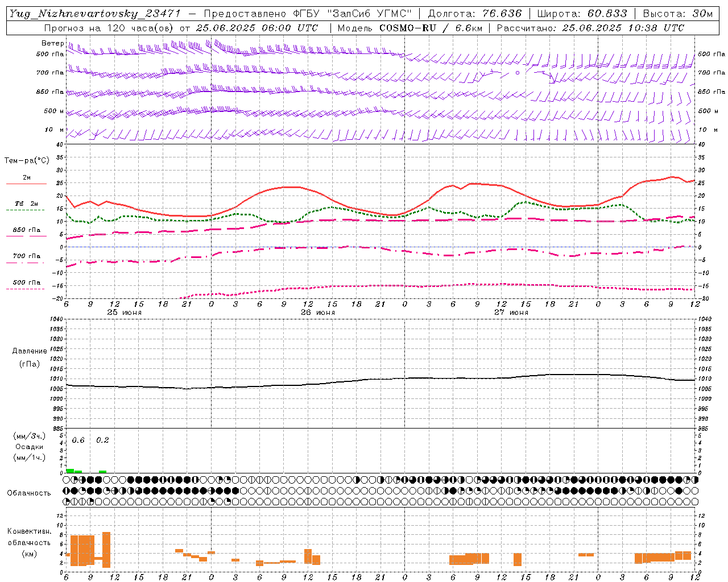Click the 26 июня date label
This screenshot has height=582, width=728.
pos(318,312)
